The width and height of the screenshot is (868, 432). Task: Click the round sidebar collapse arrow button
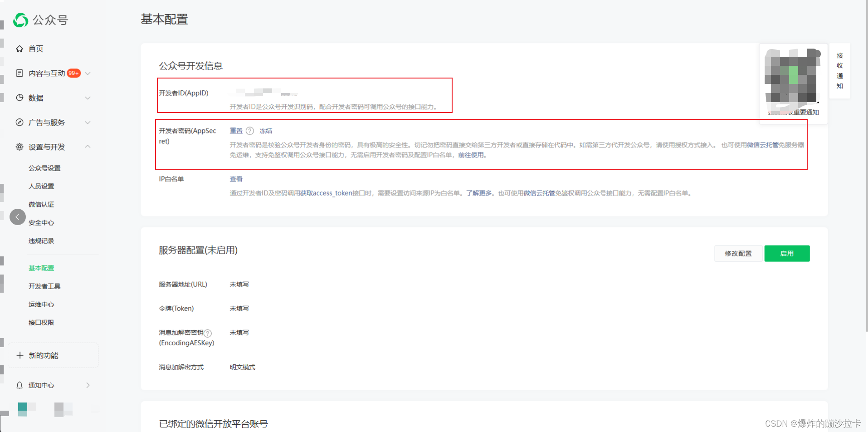coord(18,217)
